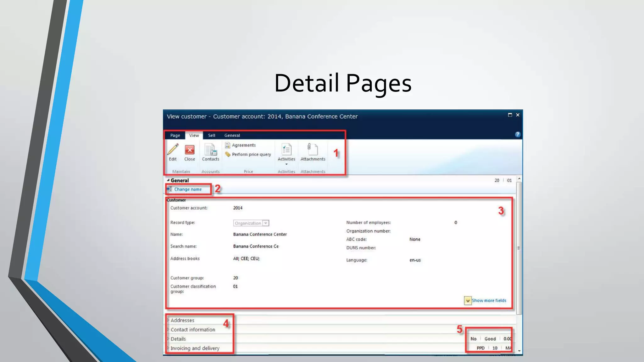
Task: Click the customer group value 20
Action: 236,278
